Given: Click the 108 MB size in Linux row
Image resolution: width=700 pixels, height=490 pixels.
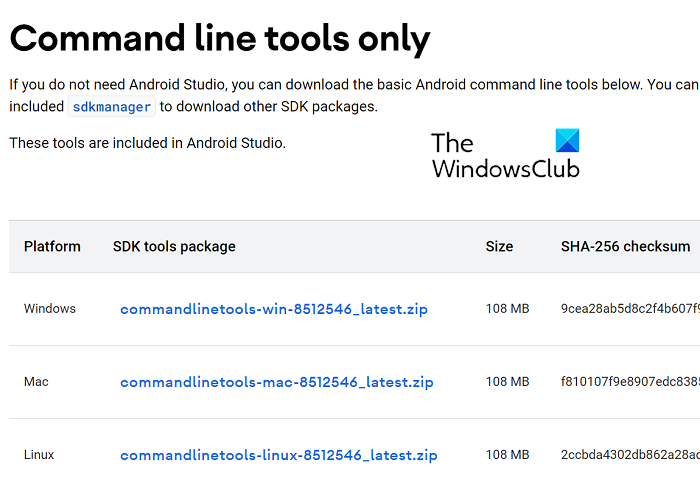Looking at the screenshot, I should click(507, 455).
